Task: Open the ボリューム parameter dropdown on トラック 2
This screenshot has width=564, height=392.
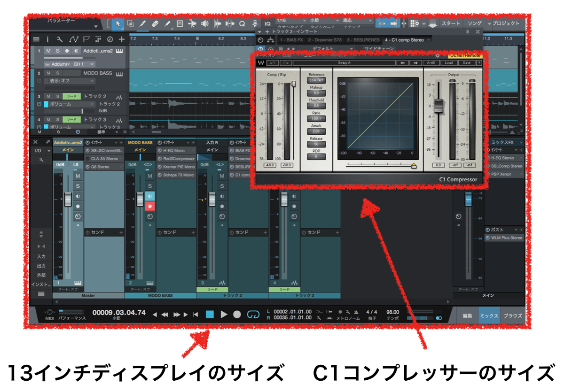Action: tap(70, 104)
